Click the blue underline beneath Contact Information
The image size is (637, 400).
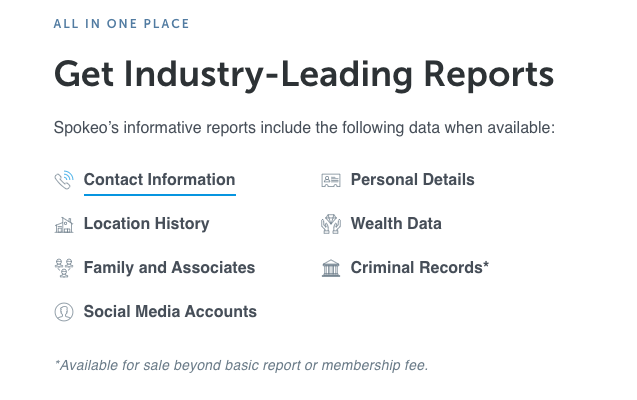pyautogui.click(x=159, y=195)
